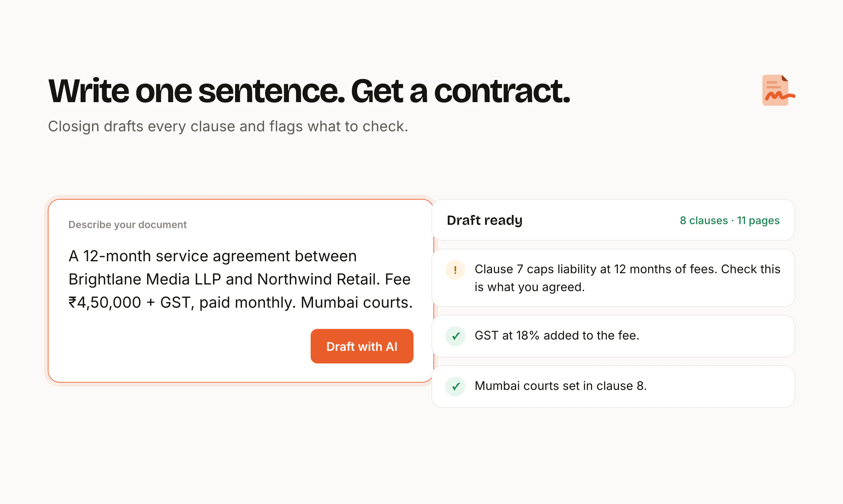
Task: Click Check this is what you agreed text
Action: (628, 278)
